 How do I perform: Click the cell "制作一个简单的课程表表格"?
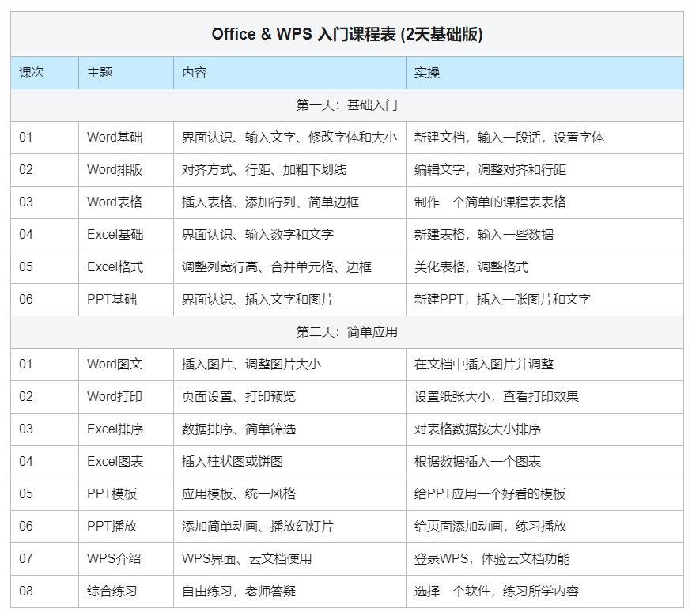[545, 202]
